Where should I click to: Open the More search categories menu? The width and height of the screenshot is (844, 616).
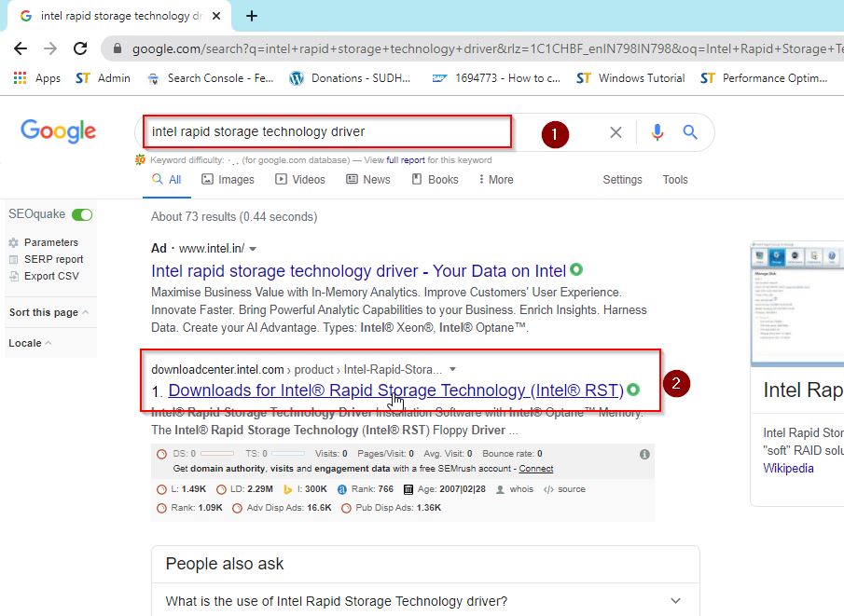tap(496, 180)
